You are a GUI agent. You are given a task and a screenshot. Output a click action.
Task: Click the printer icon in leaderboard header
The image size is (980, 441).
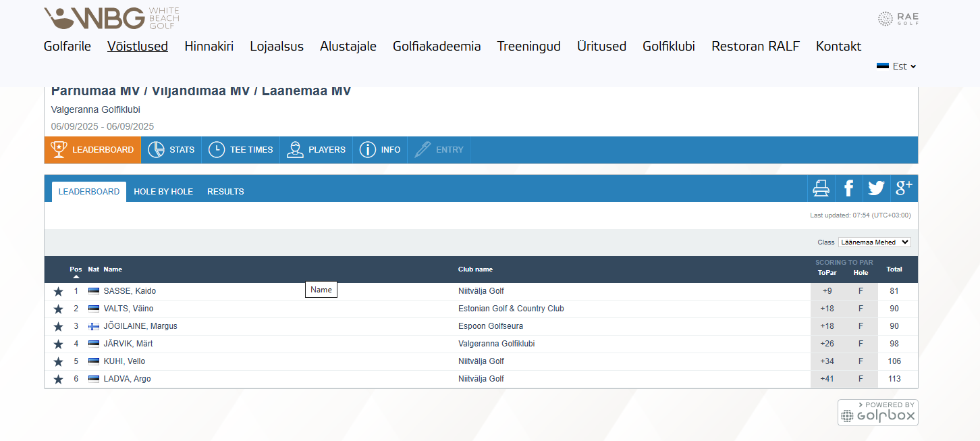click(x=821, y=188)
